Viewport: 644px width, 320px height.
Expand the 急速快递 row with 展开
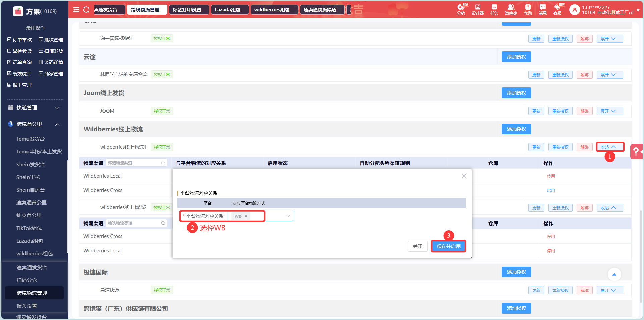tap(610, 291)
